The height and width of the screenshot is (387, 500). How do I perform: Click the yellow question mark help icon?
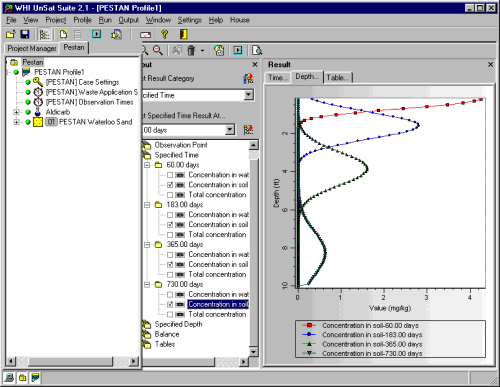pos(164,34)
